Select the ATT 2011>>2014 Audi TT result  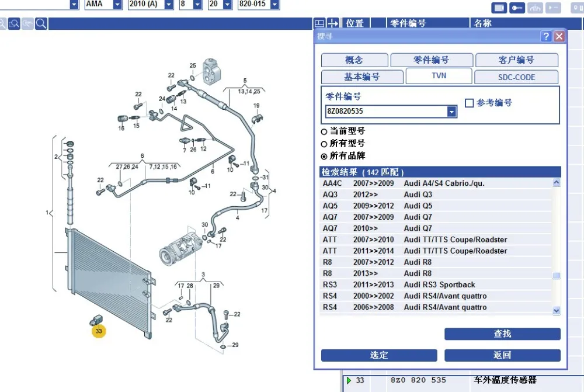[x=436, y=251]
